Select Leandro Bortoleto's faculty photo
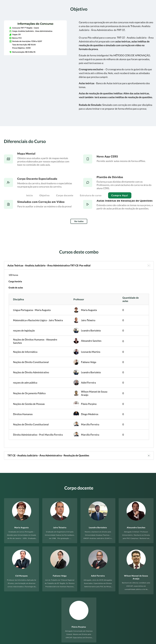The width and height of the screenshot is (156, 644). (x=98, y=511)
